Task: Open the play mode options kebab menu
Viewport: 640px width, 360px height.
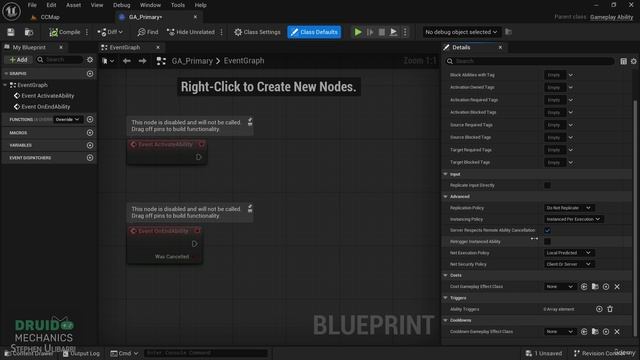Action: pyautogui.click(x=405, y=32)
